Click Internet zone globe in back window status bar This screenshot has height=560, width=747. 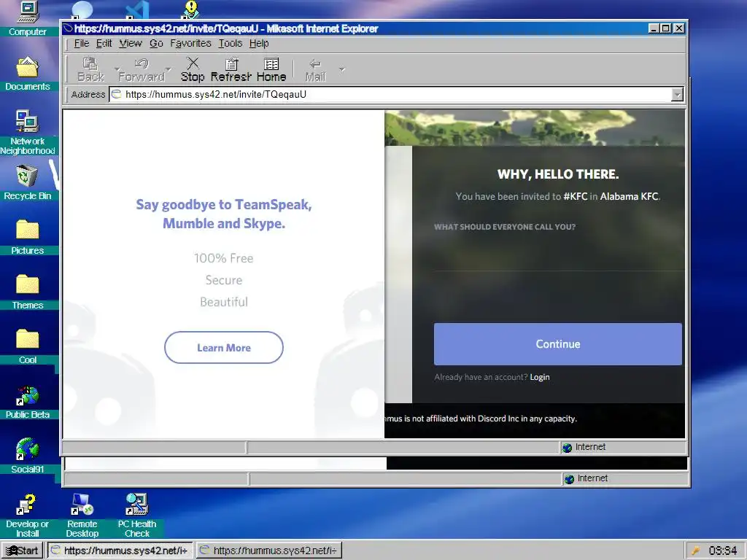(x=569, y=478)
